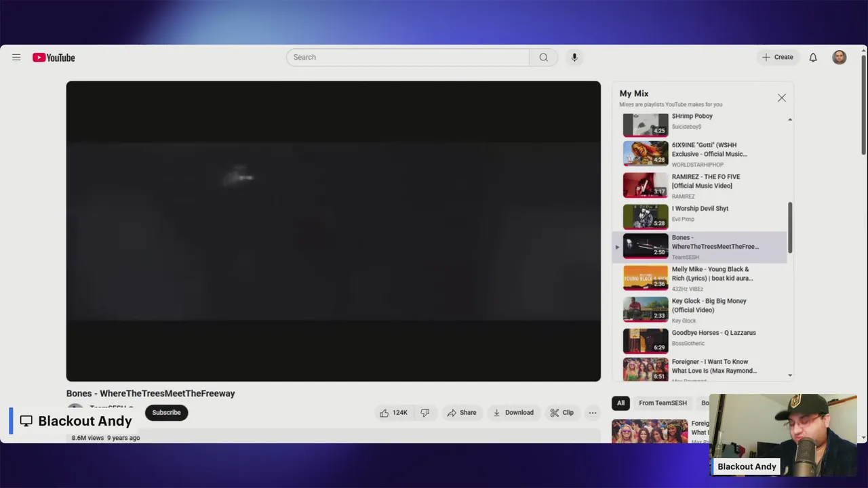This screenshot has width=868, height=488.
Task: Play $Hrimp Poboy from the mix
Action: pos(699,125)
